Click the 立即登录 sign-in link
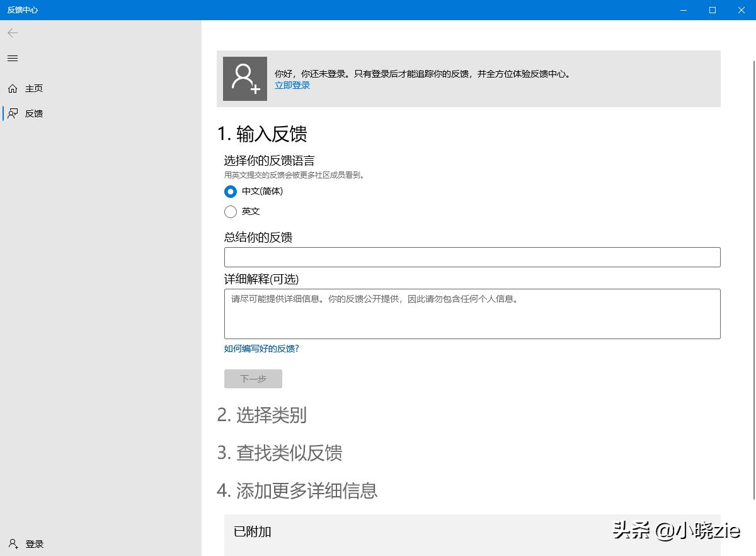The height and width of the screenshot is (556, 756). pos(292,85)
